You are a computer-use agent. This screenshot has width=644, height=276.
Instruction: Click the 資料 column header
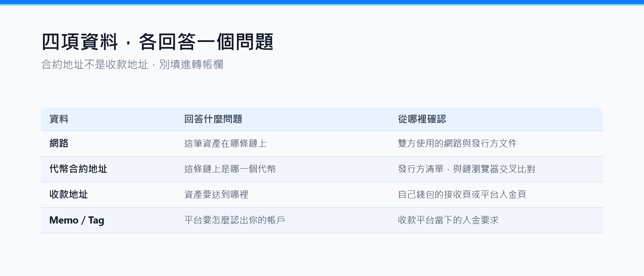tap(59, 119)
